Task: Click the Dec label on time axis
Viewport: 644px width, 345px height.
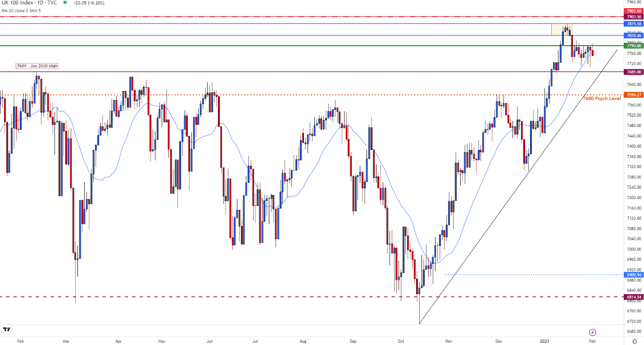Action: coord(498,341)
